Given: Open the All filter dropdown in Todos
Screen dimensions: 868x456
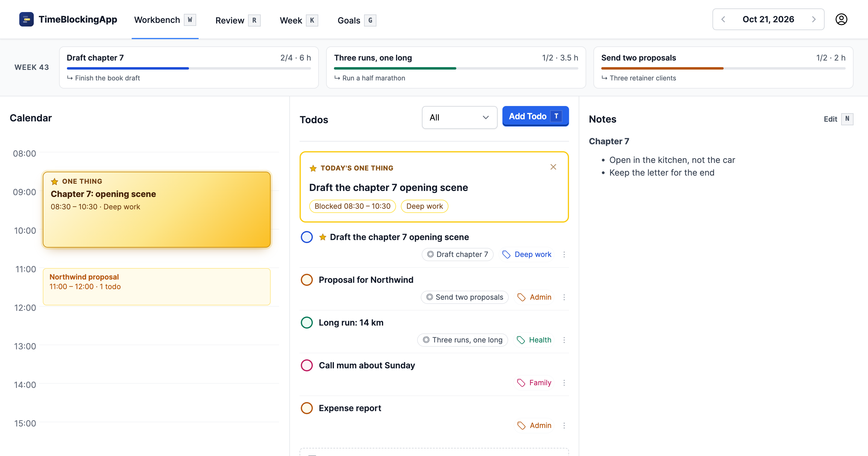Looking at the screenshot, I should [x=459, y=117].
